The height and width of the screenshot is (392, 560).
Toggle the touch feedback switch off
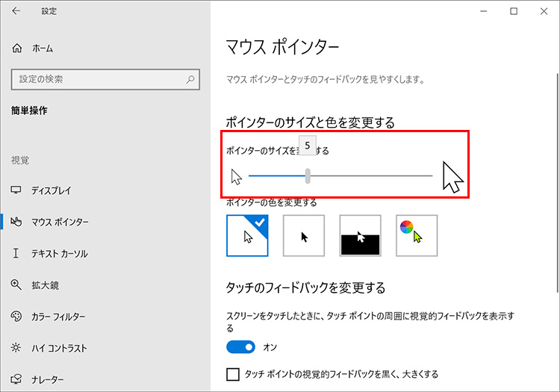(x=241, y=347)
